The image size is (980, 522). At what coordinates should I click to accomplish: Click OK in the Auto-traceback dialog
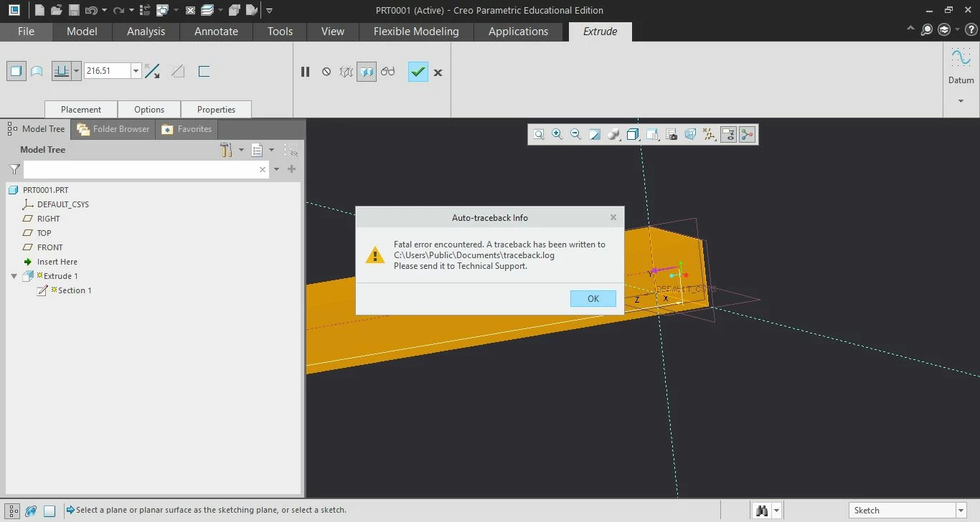point(593,299)
